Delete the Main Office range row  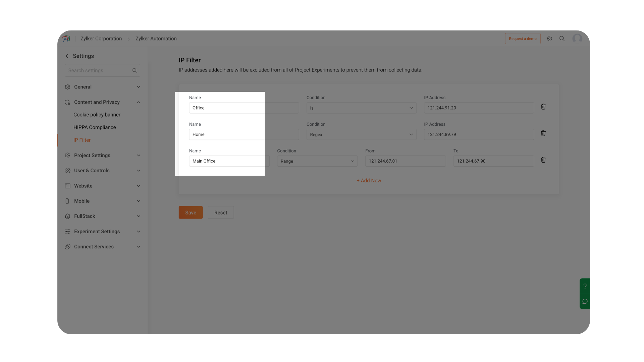(x=543, y=160)
